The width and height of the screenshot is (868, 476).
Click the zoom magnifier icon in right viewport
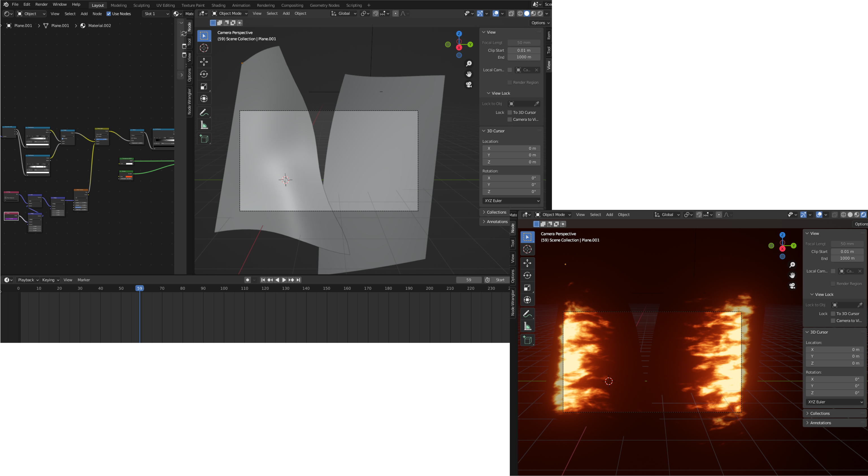[x=792, y=265]
